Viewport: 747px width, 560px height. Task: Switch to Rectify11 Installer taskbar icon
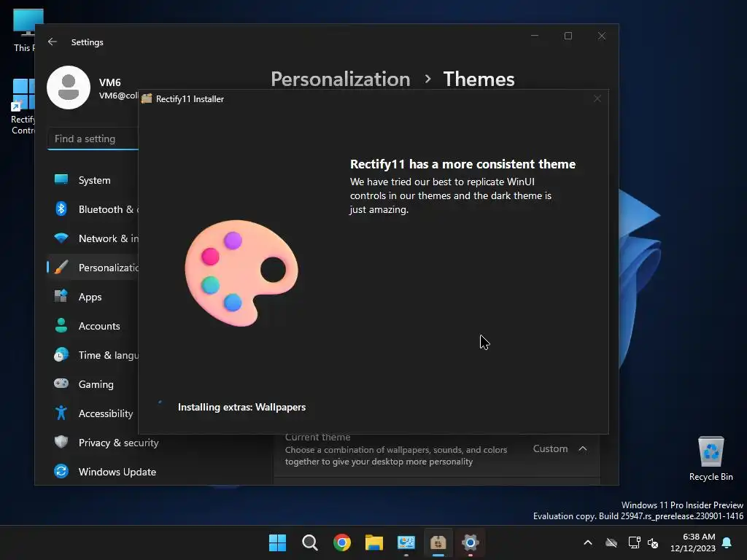[438, 542]
